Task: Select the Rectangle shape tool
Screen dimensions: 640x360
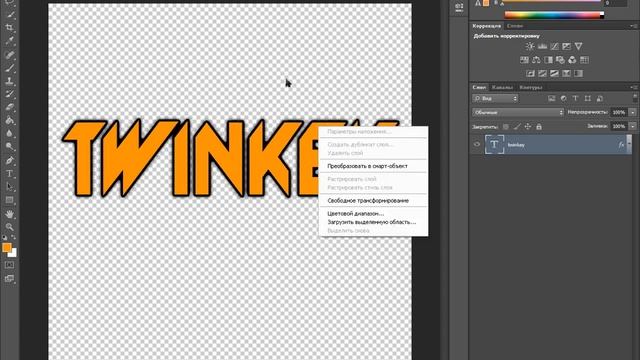Action: (9, 200)
